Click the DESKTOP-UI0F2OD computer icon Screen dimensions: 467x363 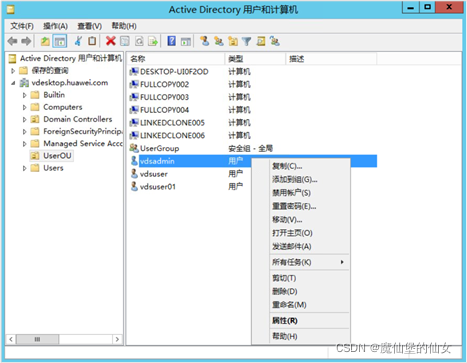tap(134, 71)
